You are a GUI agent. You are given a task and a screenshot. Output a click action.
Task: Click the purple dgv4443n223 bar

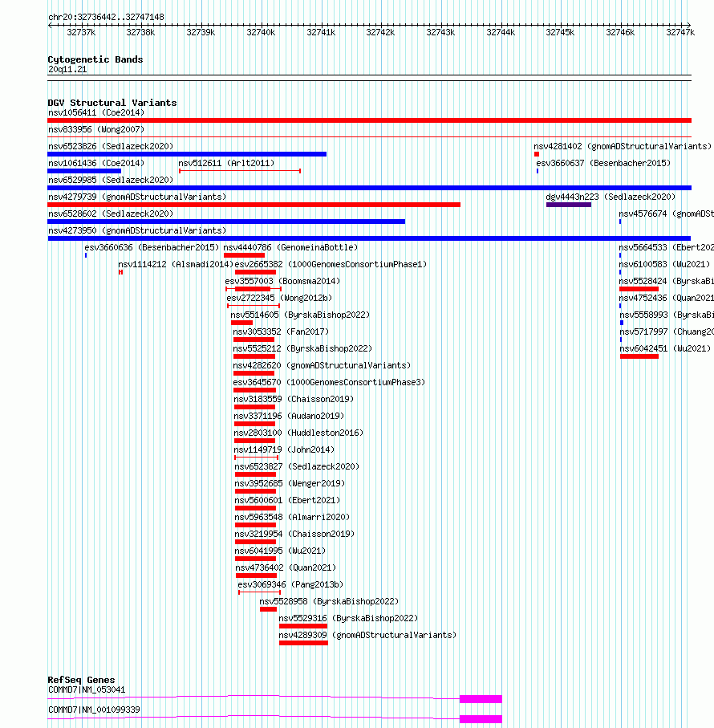pyautogui.click(x=568, y=205)
